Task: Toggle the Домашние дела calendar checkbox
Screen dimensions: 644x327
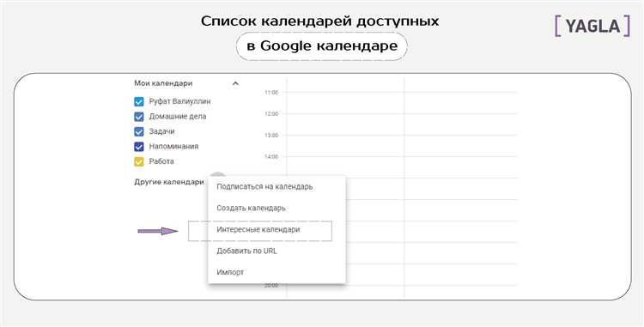Action: tap(139, 117)
